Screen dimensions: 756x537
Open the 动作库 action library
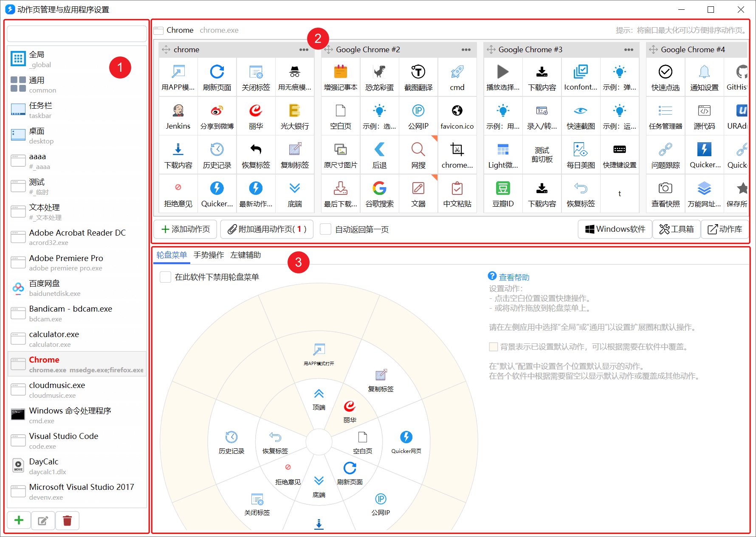coord(725,229)
